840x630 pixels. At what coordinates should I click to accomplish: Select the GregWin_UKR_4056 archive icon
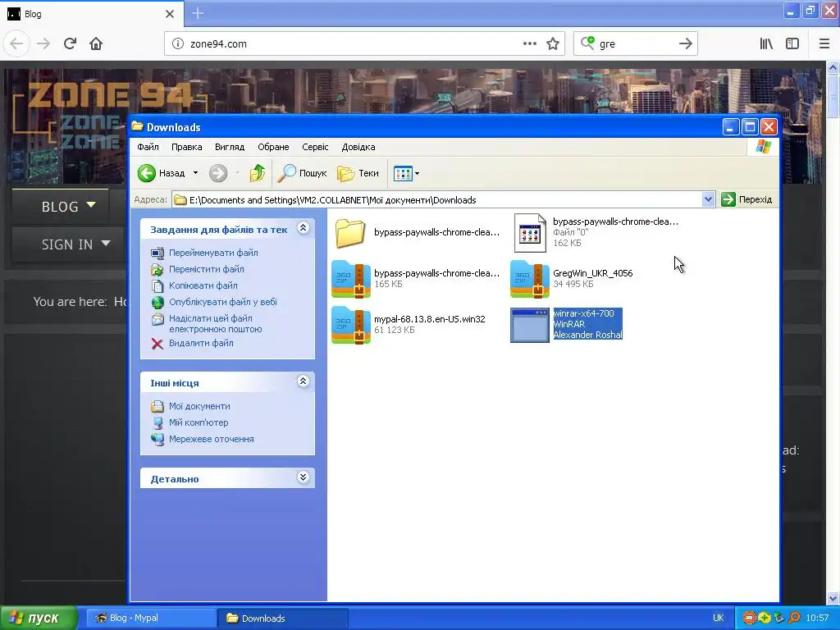coord(530,279)
